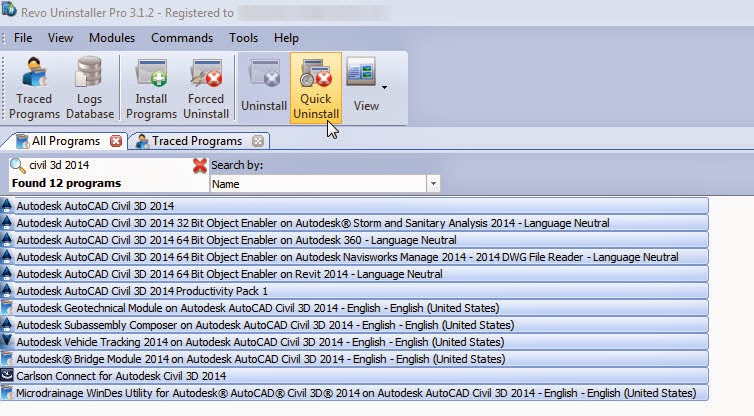This screenshot has height=416, width=754.
Task: Select the Autodesk Bridge Module 2014 row
Action: tap(354, 359)
